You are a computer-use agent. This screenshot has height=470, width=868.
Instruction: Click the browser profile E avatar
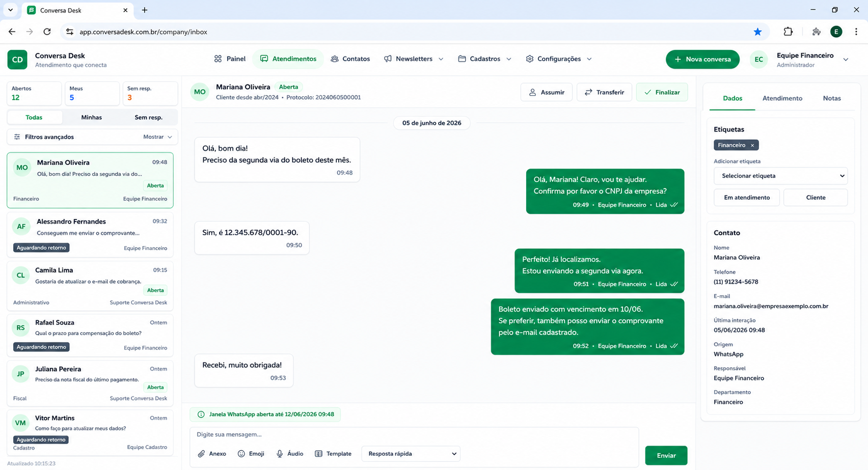click(836, 32)
